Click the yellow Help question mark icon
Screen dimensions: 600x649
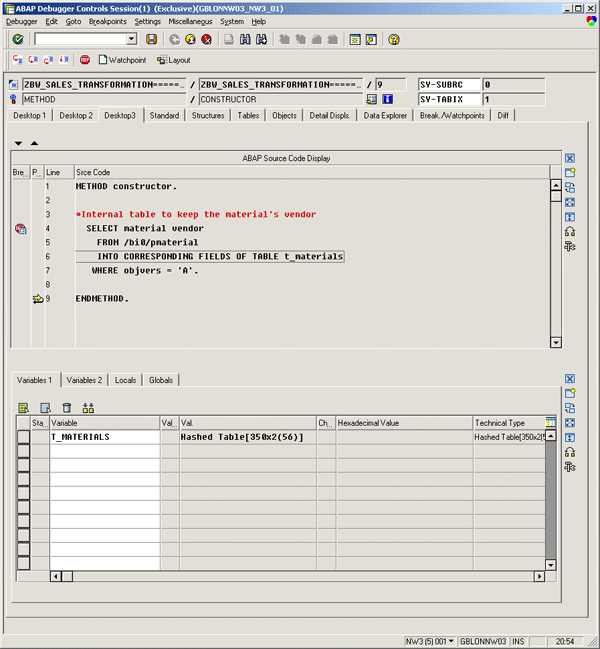click(394, 39)
